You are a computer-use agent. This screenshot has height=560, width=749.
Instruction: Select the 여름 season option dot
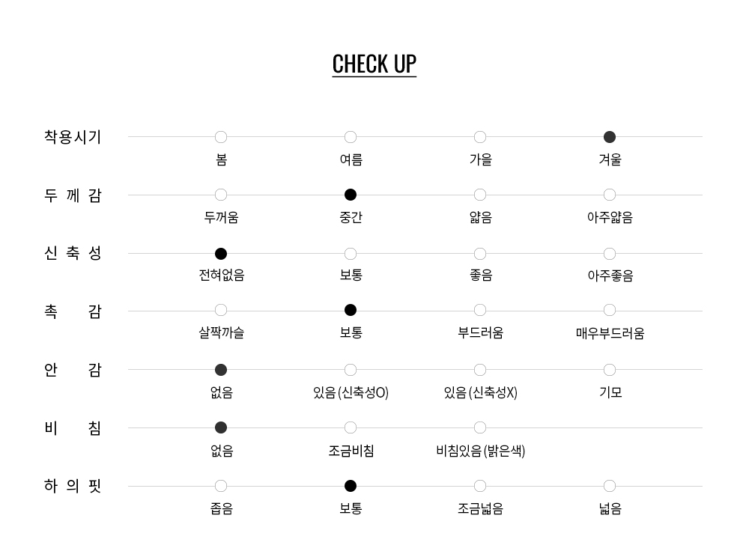351,137
